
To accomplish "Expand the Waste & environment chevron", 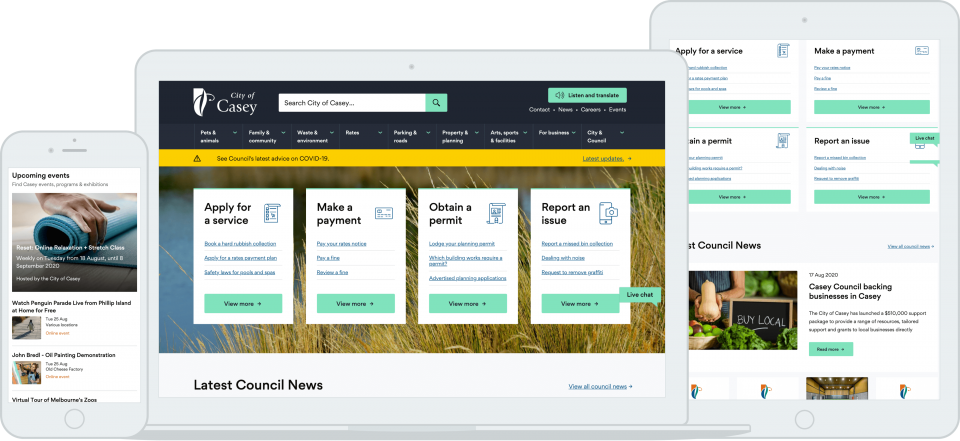I will pos(332,133).
